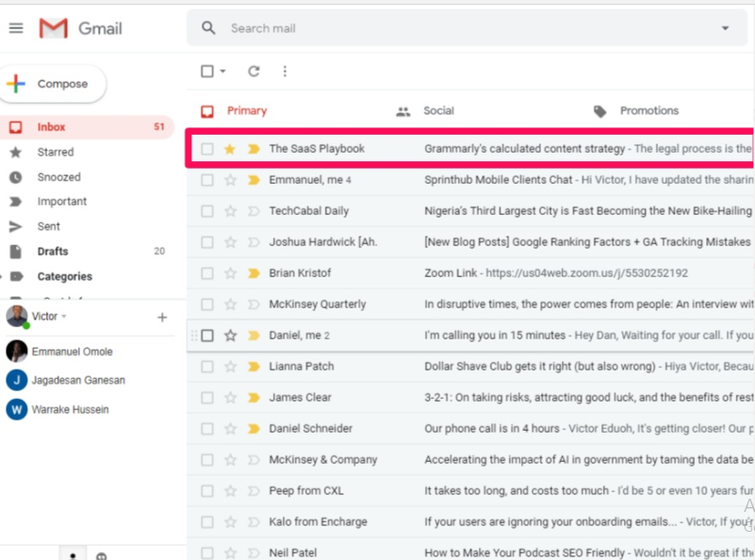Open the Sent folder
Screen dimensions: 755x560
click(49, 226)
